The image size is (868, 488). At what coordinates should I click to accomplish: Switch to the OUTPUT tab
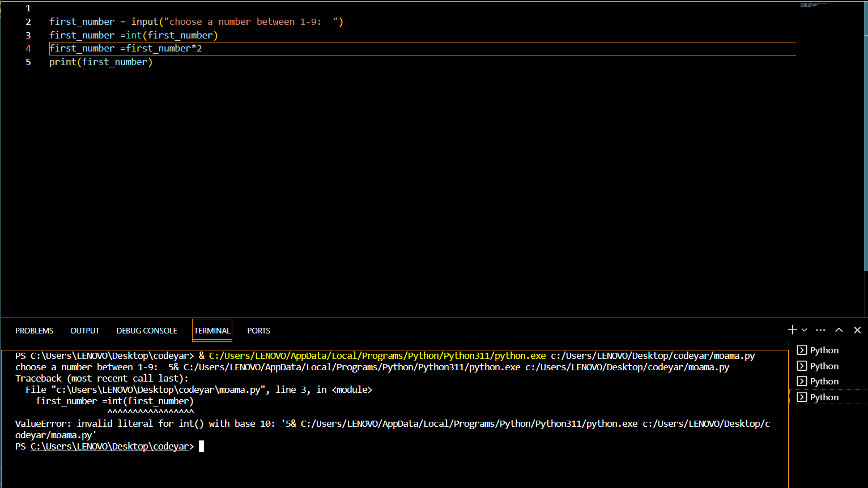[85, 331]
